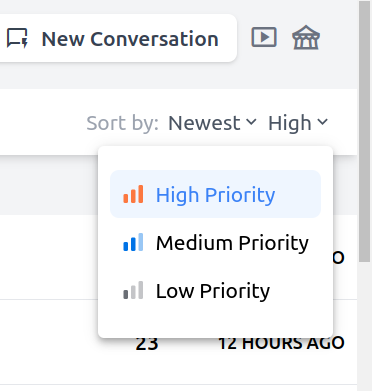The image size is (372, 391).
Task: Choose Medium Priority from the list
Action: tap(215, 242)
